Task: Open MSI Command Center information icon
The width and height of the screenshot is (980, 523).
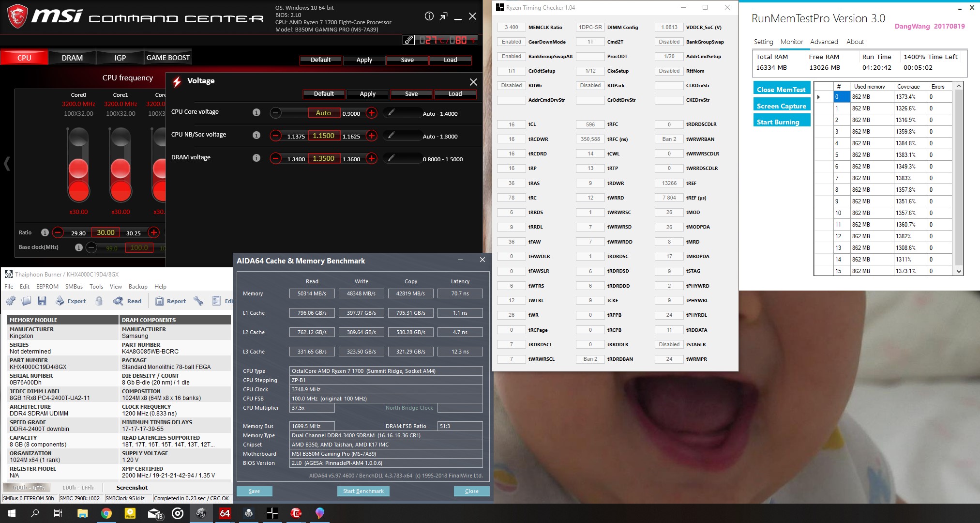Action: [429, 16]
